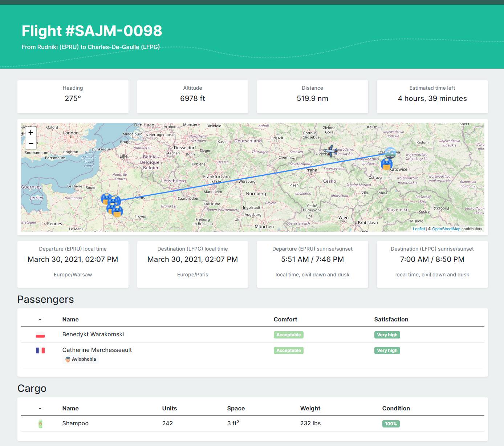The height and width of the screenshot is (446, 504).
Task: Open the Leaflet attribution link
Action: 419,229
